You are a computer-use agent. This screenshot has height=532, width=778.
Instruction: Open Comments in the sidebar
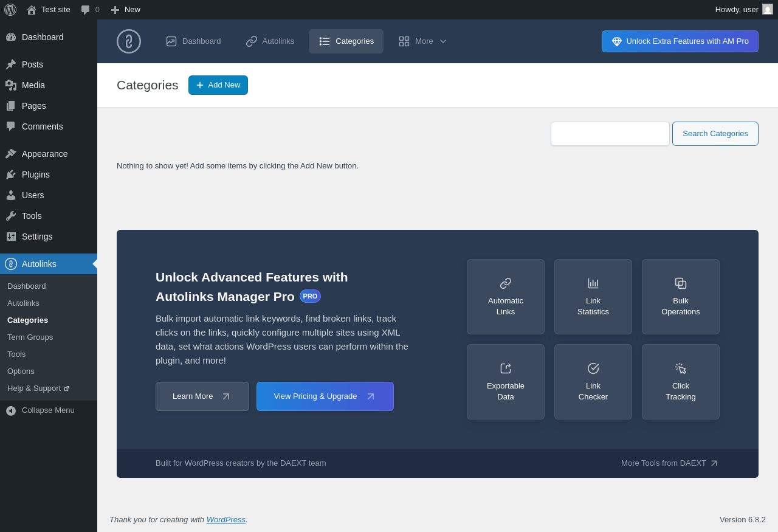click(x=49, y=126)
